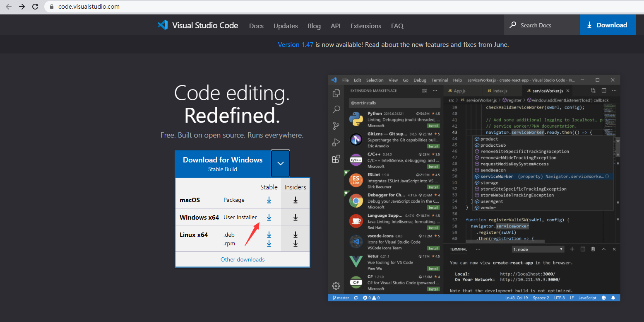
Task: Go forward in the browser
Action: click(x=22, y=7)
